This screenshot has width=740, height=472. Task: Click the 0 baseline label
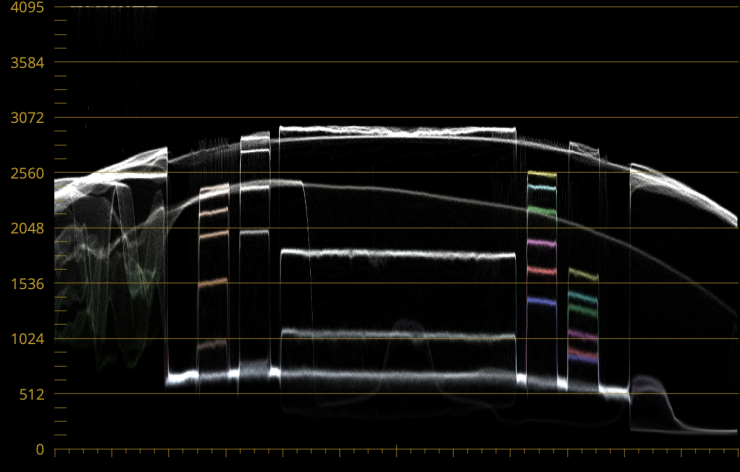click(x=39, y=450)
